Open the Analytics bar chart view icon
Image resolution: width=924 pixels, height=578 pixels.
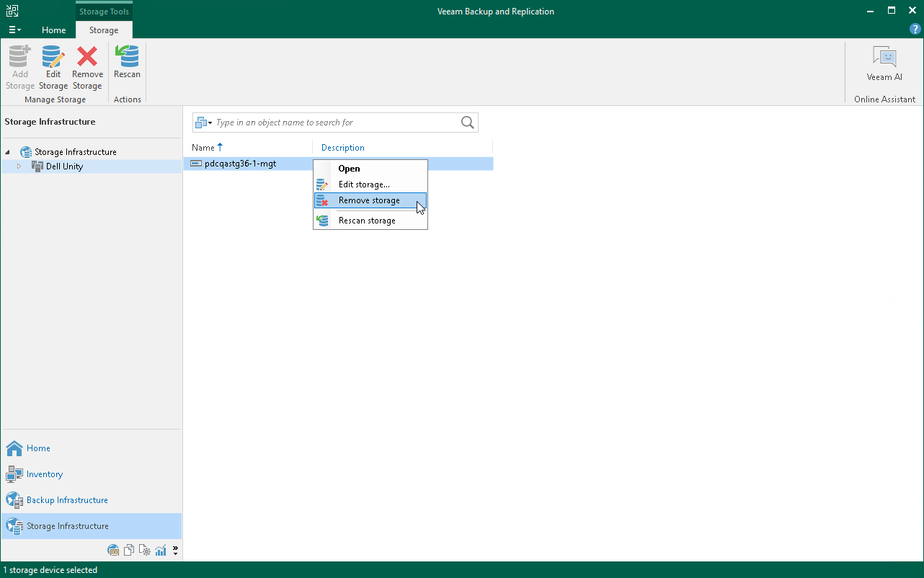pos(161,551)
